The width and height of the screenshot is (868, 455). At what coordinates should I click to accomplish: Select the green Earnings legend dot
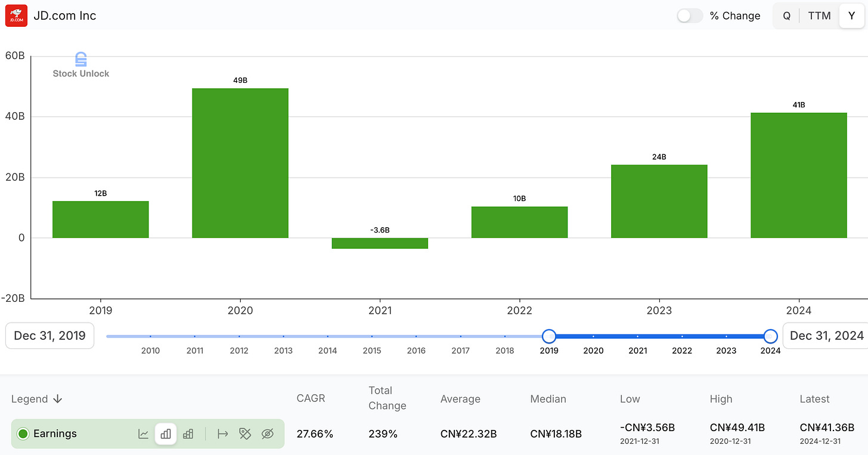23,434
